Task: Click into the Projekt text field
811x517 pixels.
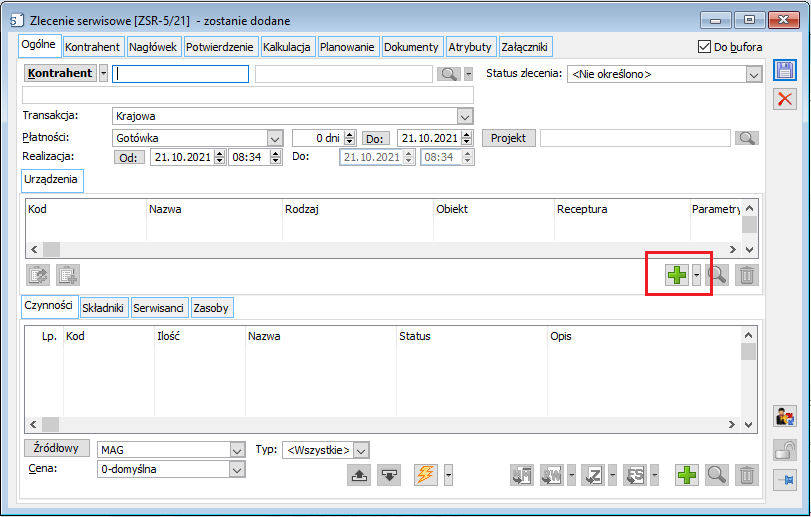Action: tap(635, 138)
